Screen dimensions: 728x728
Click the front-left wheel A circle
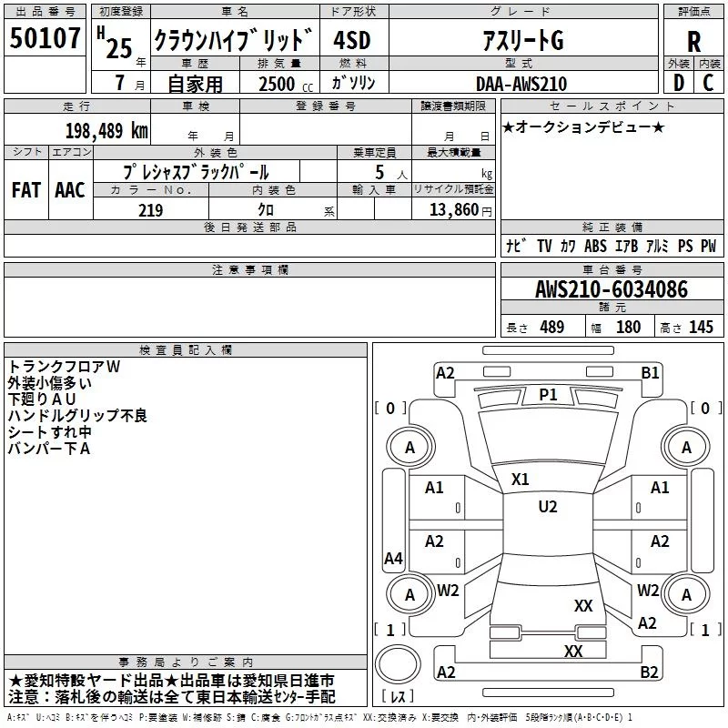(410, 447)
